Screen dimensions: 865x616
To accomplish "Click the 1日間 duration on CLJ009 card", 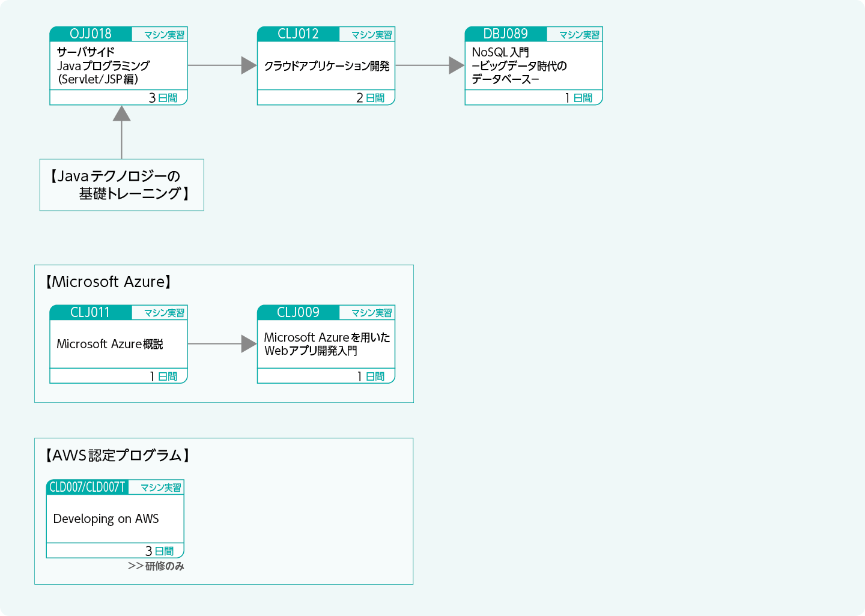I will [371, 376].
